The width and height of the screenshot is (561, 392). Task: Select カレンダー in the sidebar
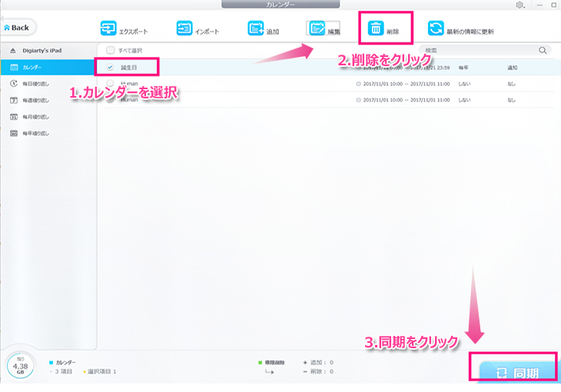pyautogui.click(x=38, y=67)
